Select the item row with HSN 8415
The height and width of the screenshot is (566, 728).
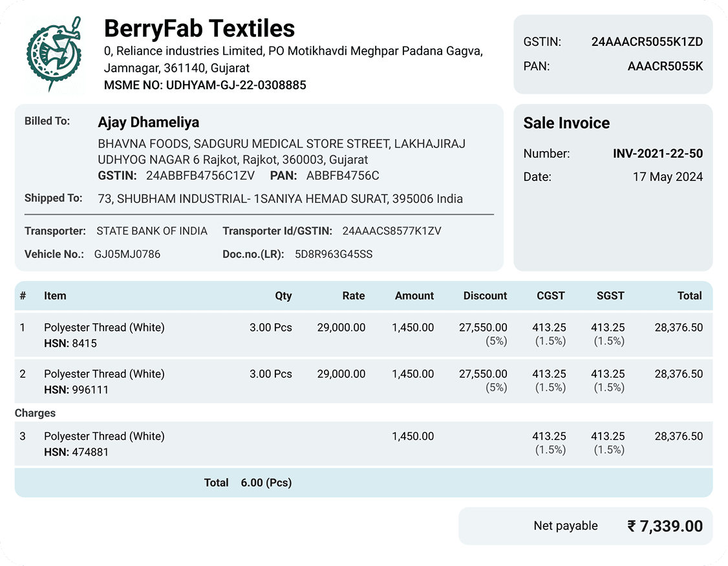(x=363, y=335)
